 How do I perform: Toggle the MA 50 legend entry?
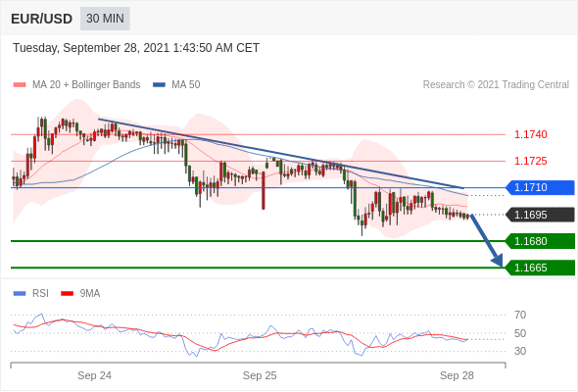click(x=176, y=85)
